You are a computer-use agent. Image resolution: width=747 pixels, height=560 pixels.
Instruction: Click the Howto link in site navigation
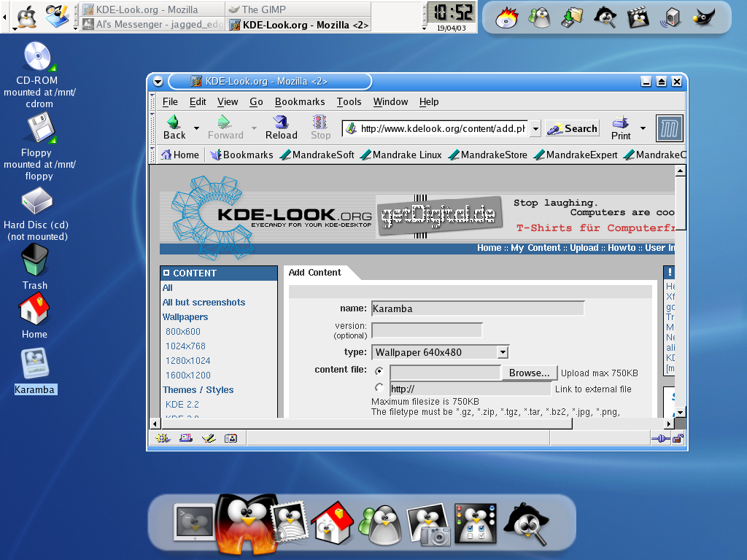point(622,248)
